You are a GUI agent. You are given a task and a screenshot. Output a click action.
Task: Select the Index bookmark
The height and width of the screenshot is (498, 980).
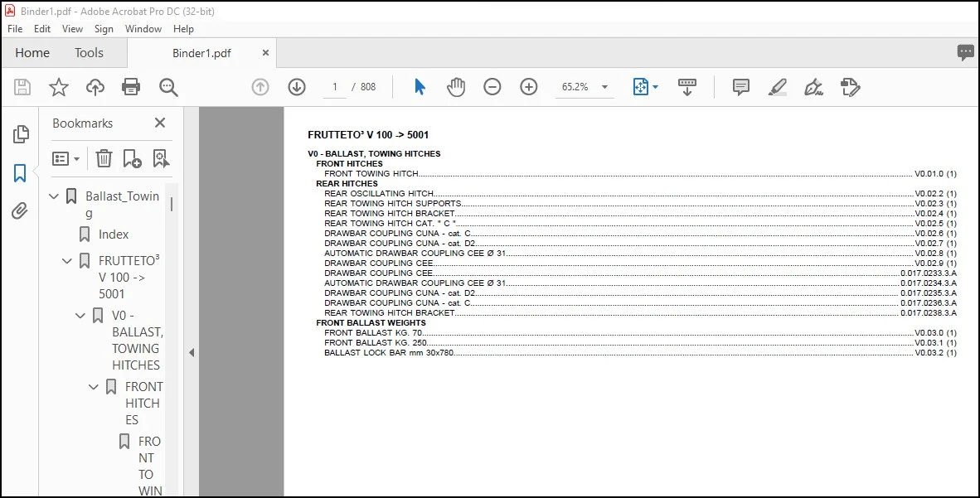pos(113,234)
